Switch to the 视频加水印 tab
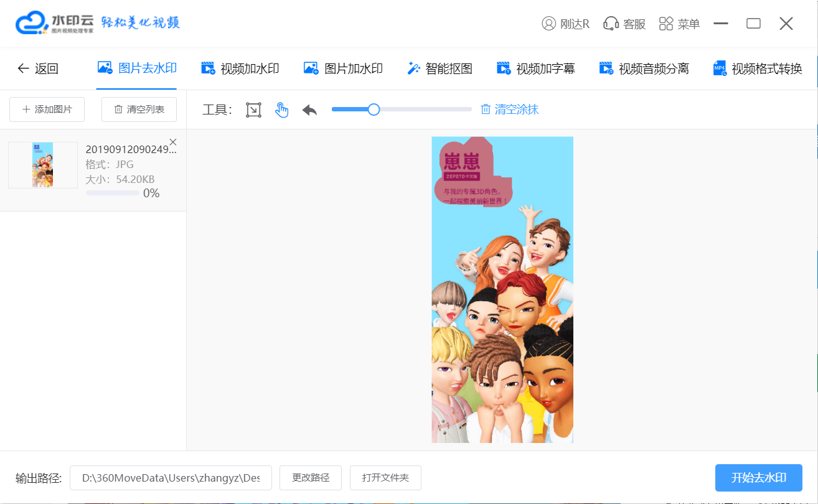This screenshot has width=818, height=504. point(240,68)
